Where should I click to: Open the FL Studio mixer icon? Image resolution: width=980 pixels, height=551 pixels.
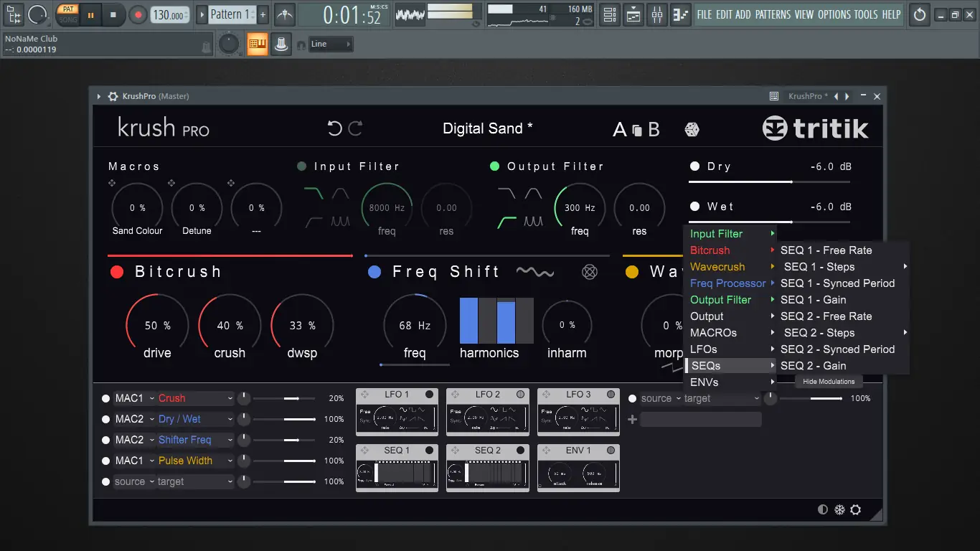point(656,14)
